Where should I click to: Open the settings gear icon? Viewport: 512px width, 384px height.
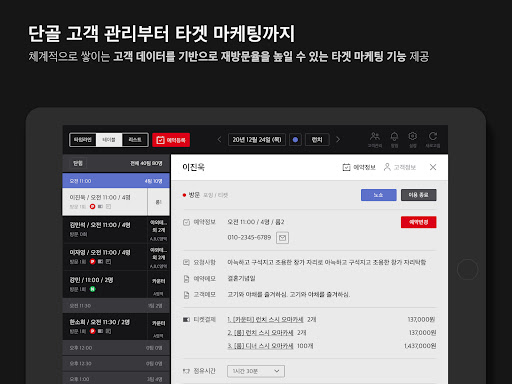[413, 140]
